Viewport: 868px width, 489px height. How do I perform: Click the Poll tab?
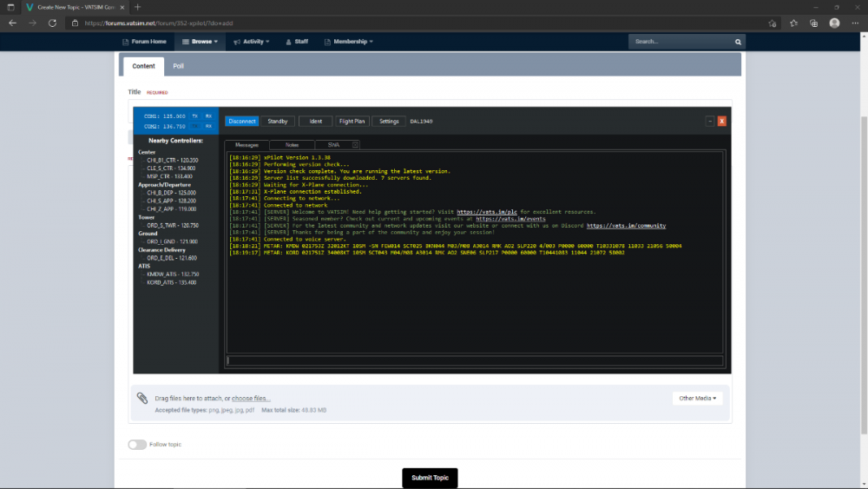click(178, 66)
